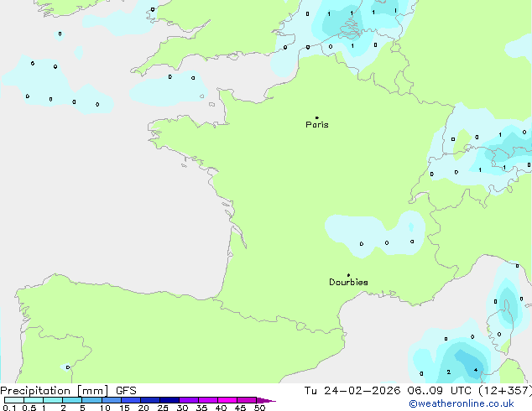532x411 pixels.
Task: Click the '15' legend scale value
Action: coord(124,408)
